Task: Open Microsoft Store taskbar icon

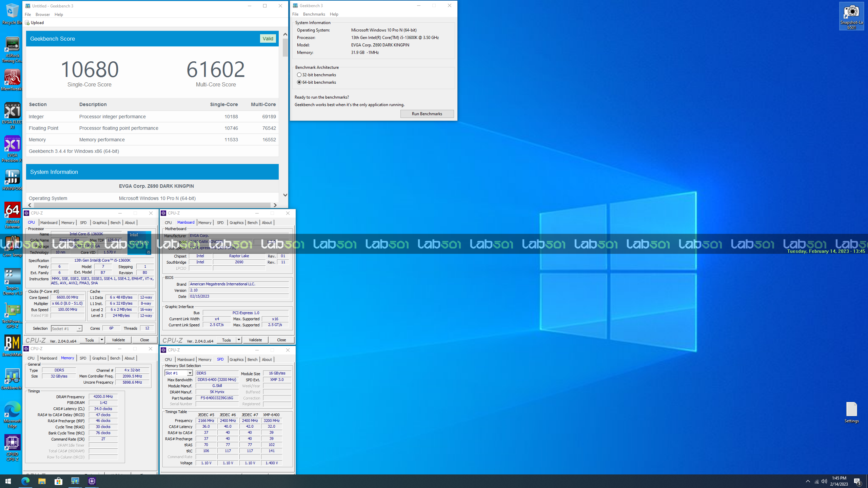Action: (58, 481)
